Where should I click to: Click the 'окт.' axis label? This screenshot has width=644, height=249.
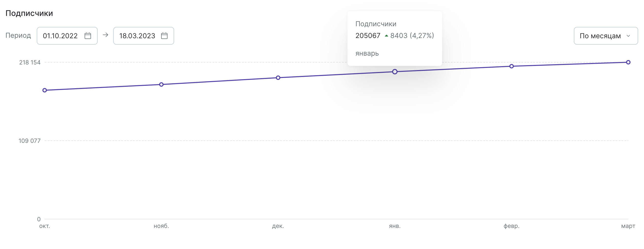coord(44,226)
